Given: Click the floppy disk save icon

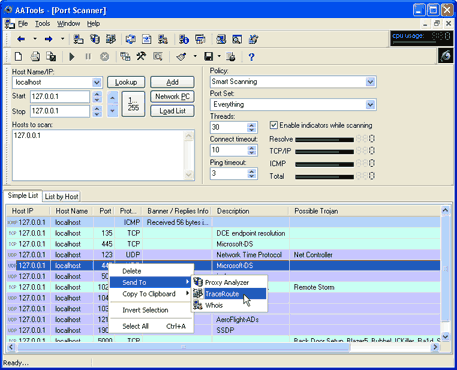Looking at the screenshot, I should [209, 57].
